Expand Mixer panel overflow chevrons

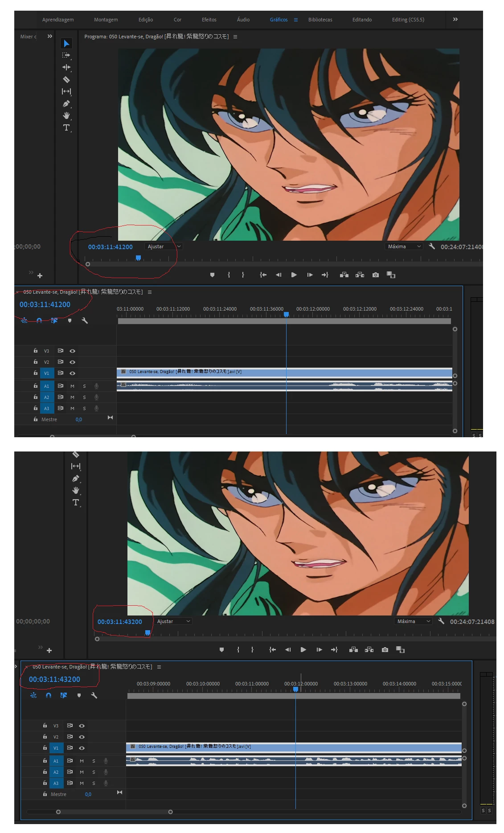[x=50, y=36]
